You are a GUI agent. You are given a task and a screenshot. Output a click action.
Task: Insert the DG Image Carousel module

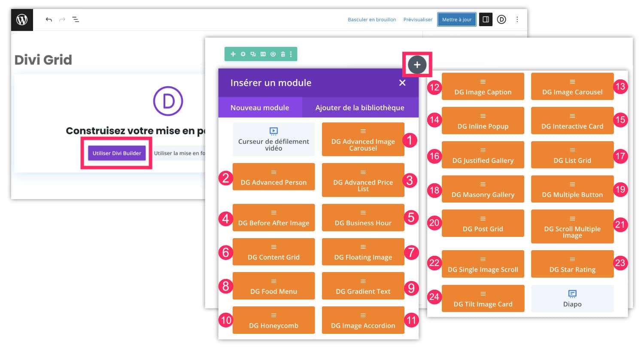point(572,86)
